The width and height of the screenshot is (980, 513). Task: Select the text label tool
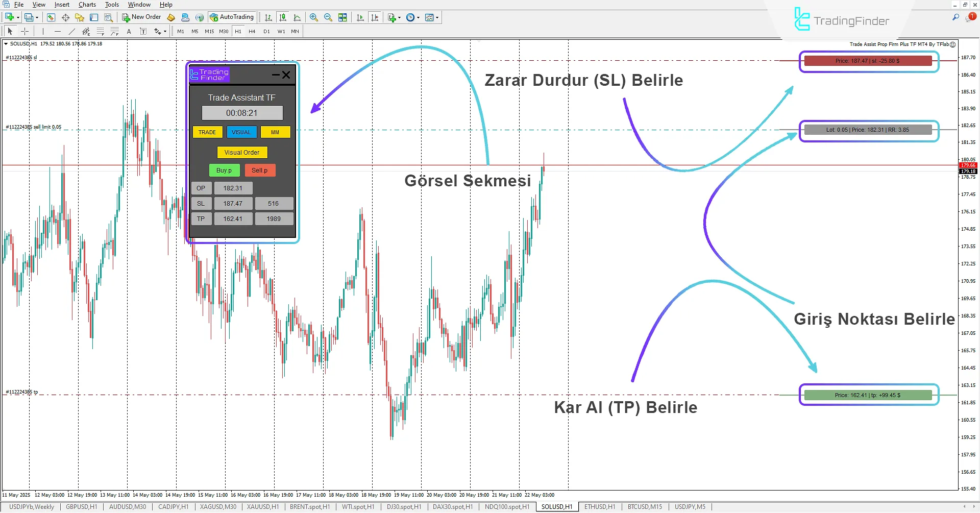[143, 31]
